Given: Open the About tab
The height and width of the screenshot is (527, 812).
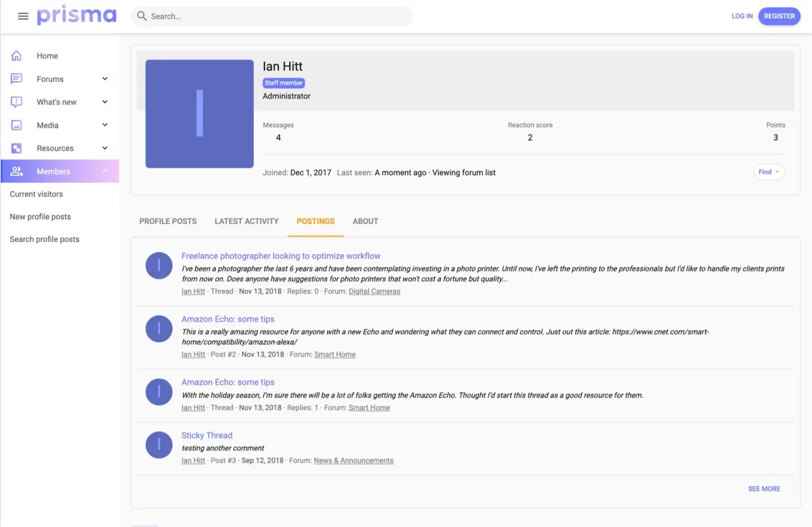Looking at the screenshot, I should (365, 222).
